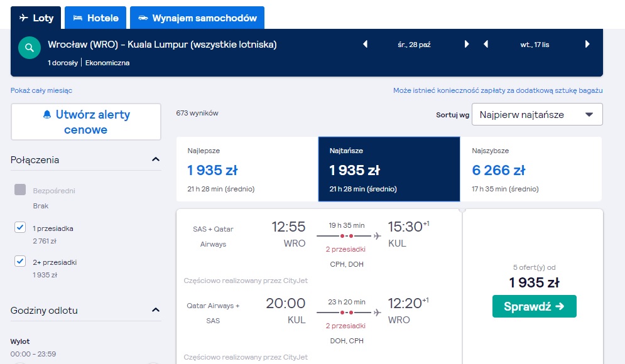This screenshot has width=625, height=364.
Task: Go to next return date after wt., 17 lis
Action: point(587,44)
